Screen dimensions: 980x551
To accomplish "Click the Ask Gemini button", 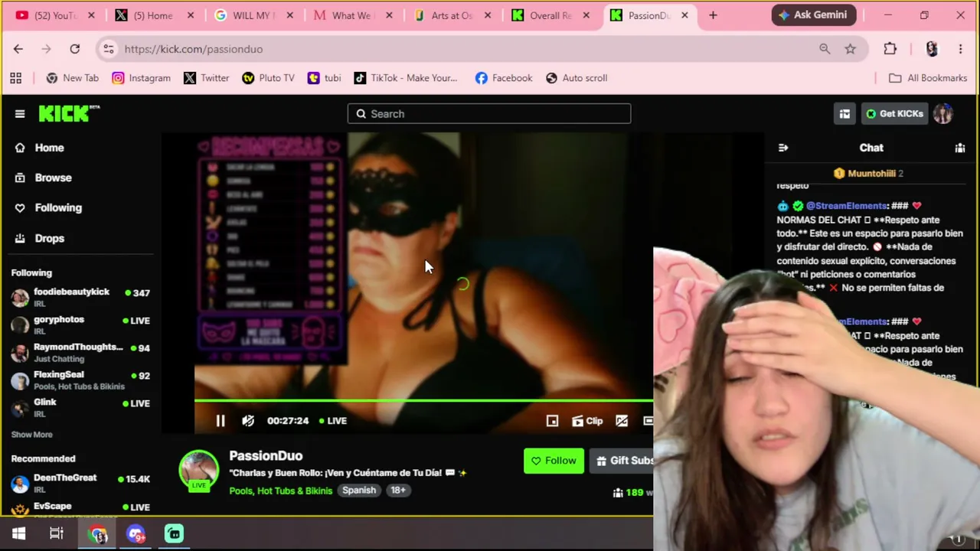I will (812, 15).
